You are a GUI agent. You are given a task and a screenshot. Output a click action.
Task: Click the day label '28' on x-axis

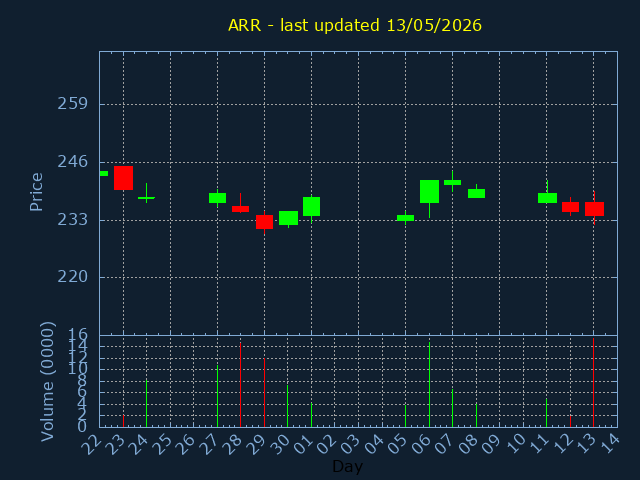pyautogui.click(x=233, y=444)
